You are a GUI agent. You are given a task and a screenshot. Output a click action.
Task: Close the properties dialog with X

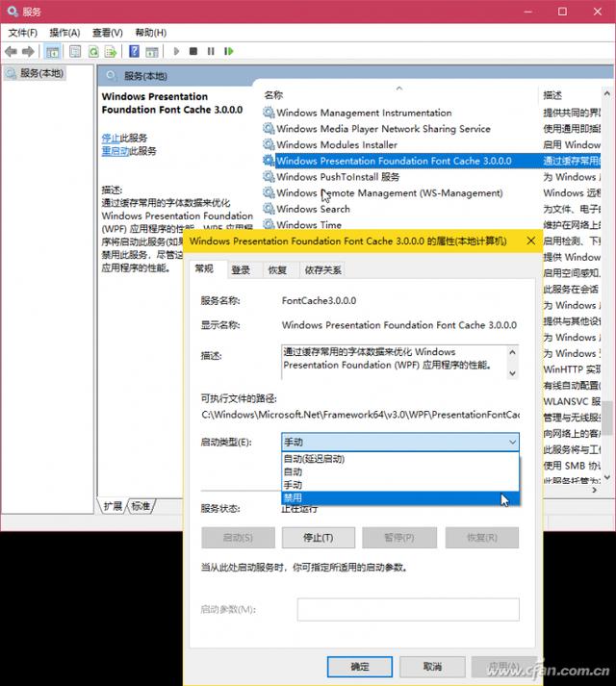[x=531, y=241]
